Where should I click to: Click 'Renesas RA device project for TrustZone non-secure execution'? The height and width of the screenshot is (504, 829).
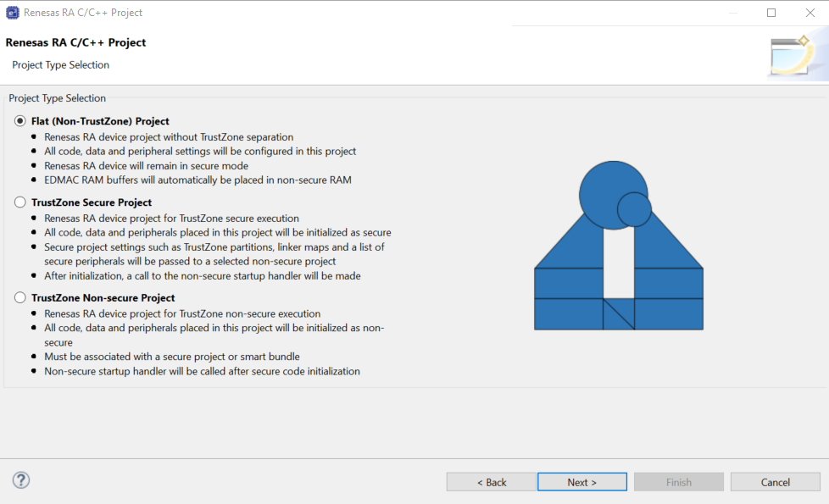pos(182,313)
